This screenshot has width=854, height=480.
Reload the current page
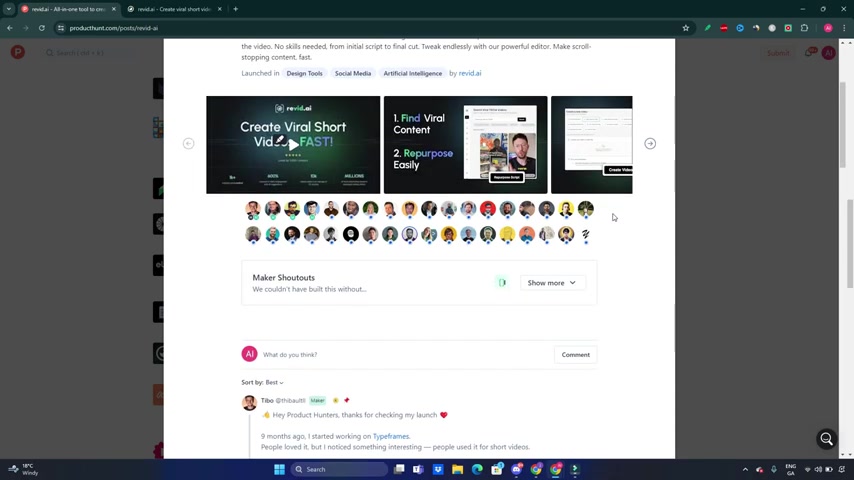41,28
